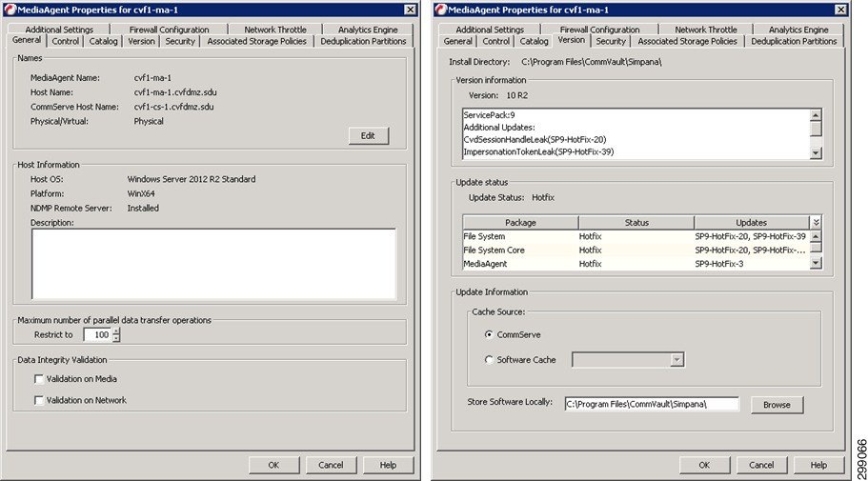Screen dimensions: 868x481
Task: Select the MediaAgent package row
Action: point(636,264)
